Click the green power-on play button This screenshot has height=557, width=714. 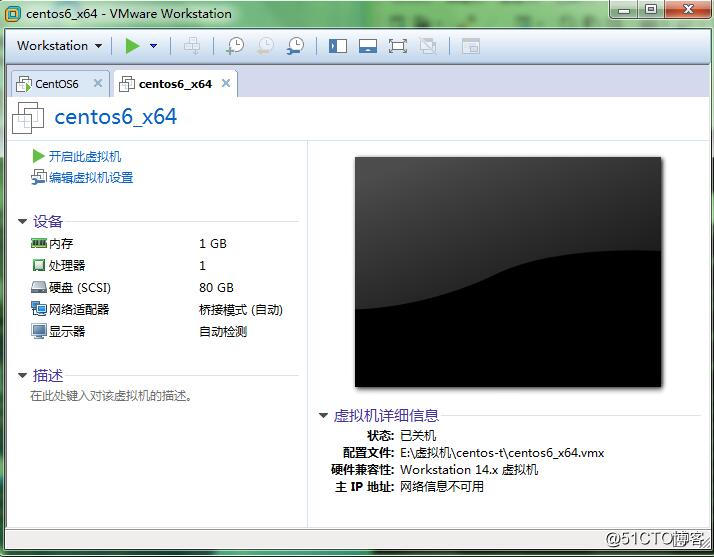click(133, 46)
